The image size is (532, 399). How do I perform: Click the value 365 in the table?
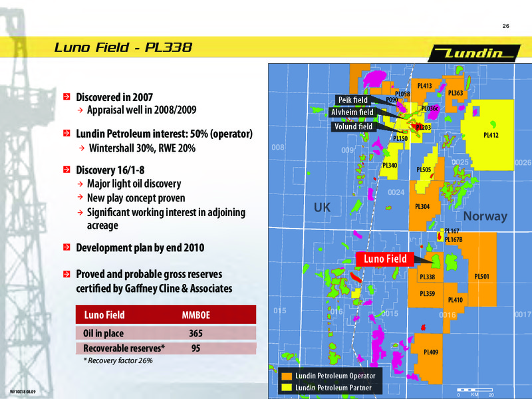196,333
